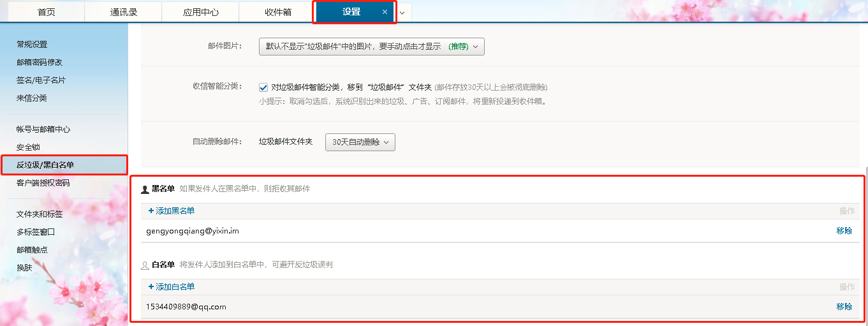The image size is (868, 326).
Task: Open the 通讯录 tab
Action: click(x=123, y=12)
